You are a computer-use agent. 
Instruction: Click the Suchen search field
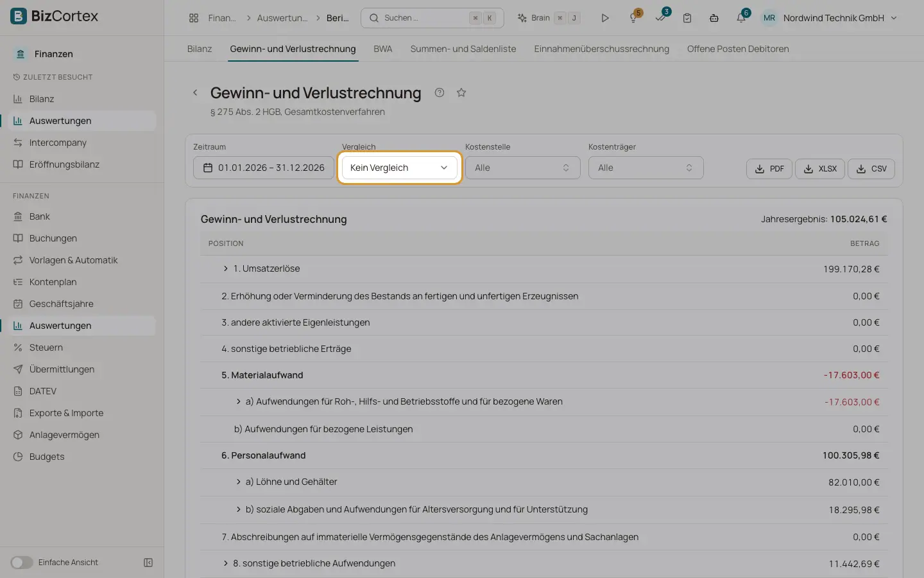[432, 18]
